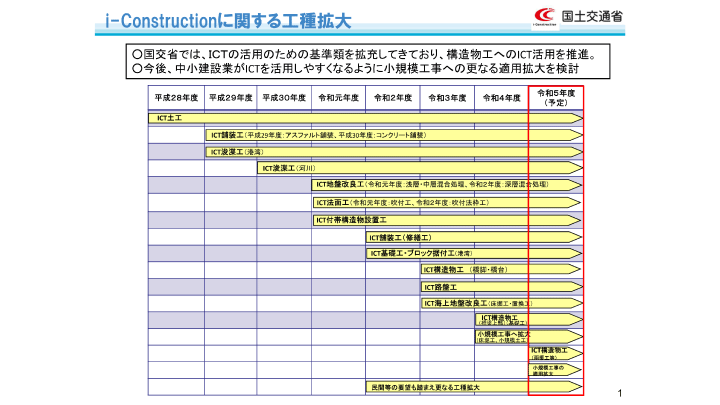Image resolution: width=720 pixels, height=405 pixels.
Task: Click the 'ICT構造物工' bar starting in 令和5年度
Action: 556,353
